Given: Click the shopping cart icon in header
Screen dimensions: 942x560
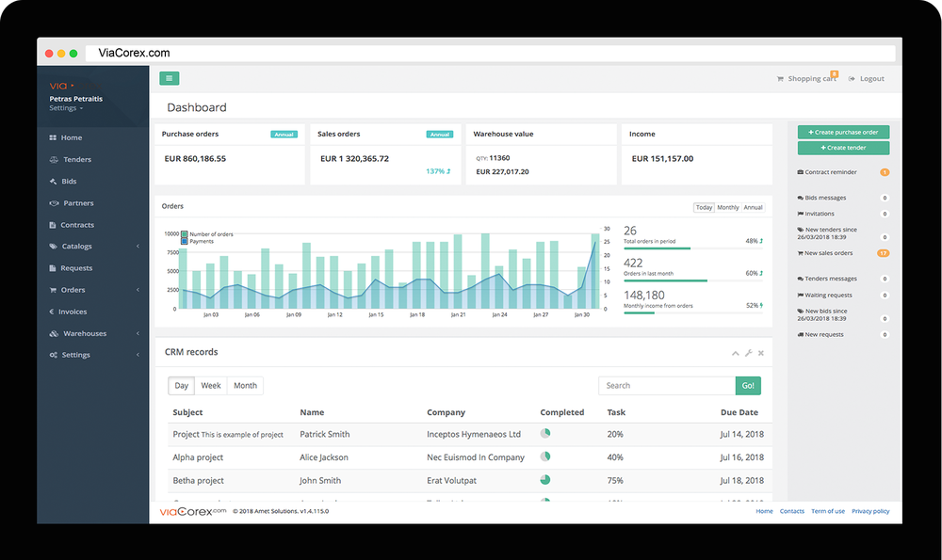Looking at the screenshot, I should (x=780, y=79).
